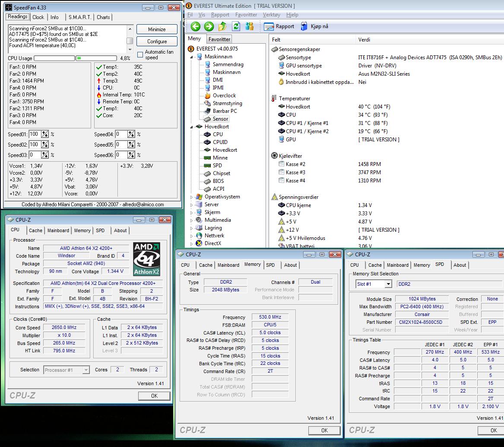Click EVEREST users icon in toolbar
This screenshot has height=447, width=504.
pos(250,26)
